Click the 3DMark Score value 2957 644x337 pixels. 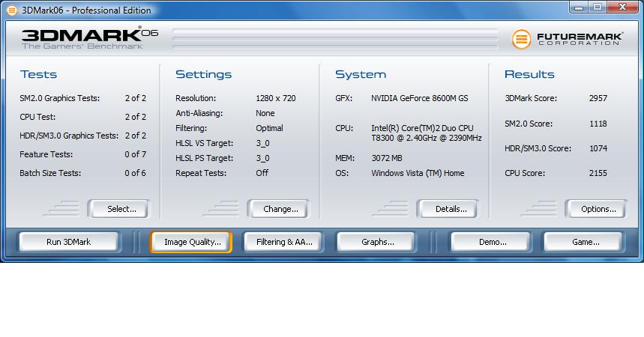(x=598, y=98)
